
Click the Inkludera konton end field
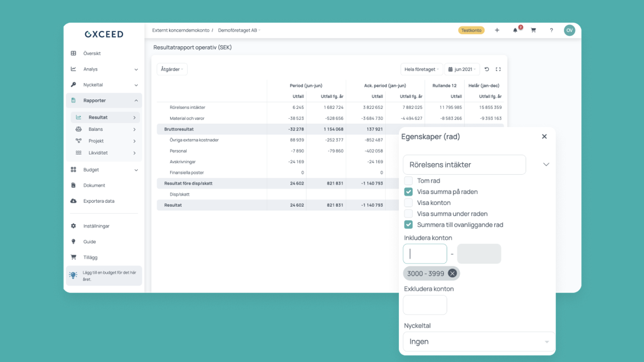pyautogui.click(x=479, y=254)
